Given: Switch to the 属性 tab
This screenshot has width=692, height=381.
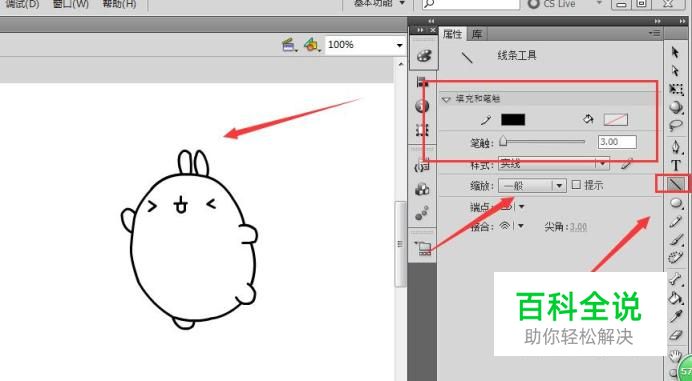Looking at the screenshot, I should pyautogui.click(x=452, y=34).
